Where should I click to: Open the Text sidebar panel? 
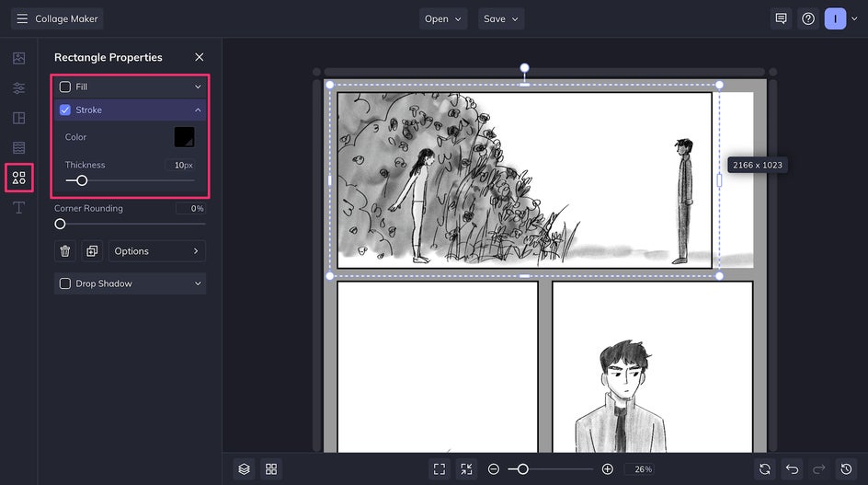click(x=18, y=208)
